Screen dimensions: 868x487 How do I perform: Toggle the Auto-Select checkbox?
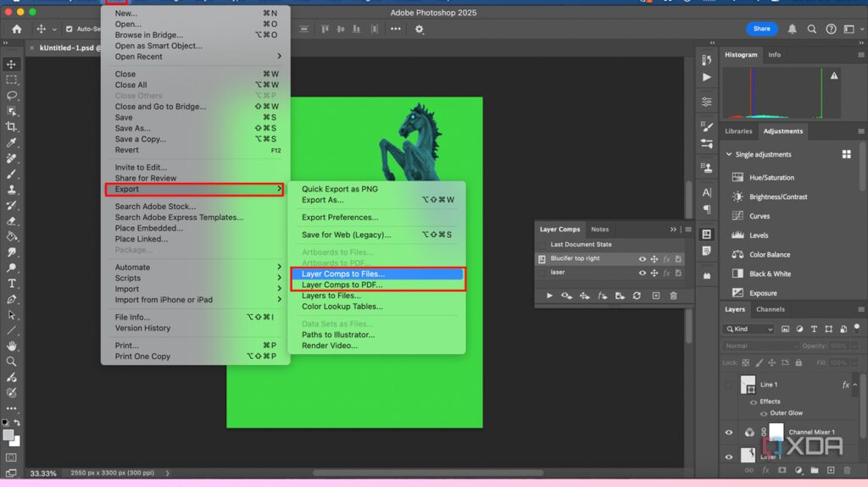tap(70, 29)
